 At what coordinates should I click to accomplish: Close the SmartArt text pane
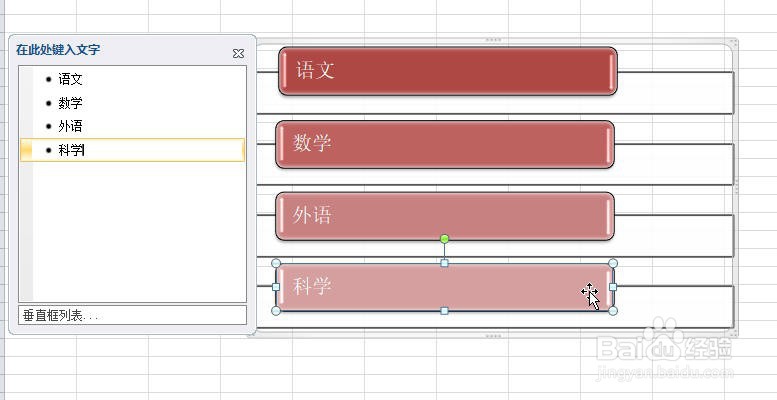238,54
